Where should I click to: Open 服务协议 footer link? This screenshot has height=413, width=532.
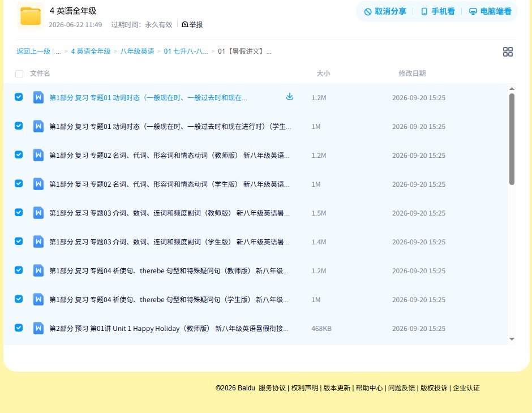point(272,388)
